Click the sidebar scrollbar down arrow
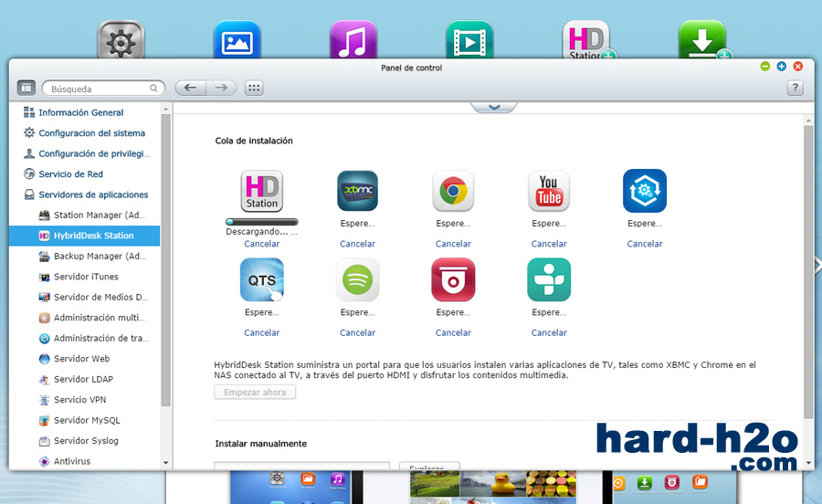This screenshot has height=504, width=822. click(165, 463)
